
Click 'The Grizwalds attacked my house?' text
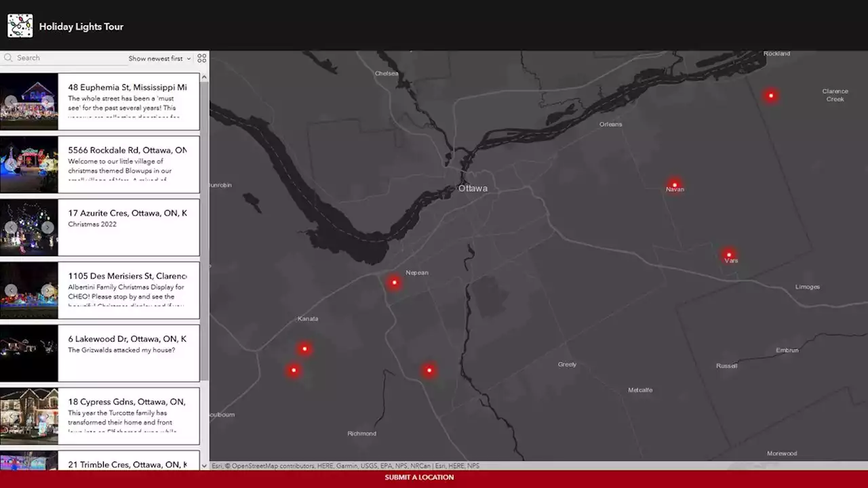click(121, 350)
